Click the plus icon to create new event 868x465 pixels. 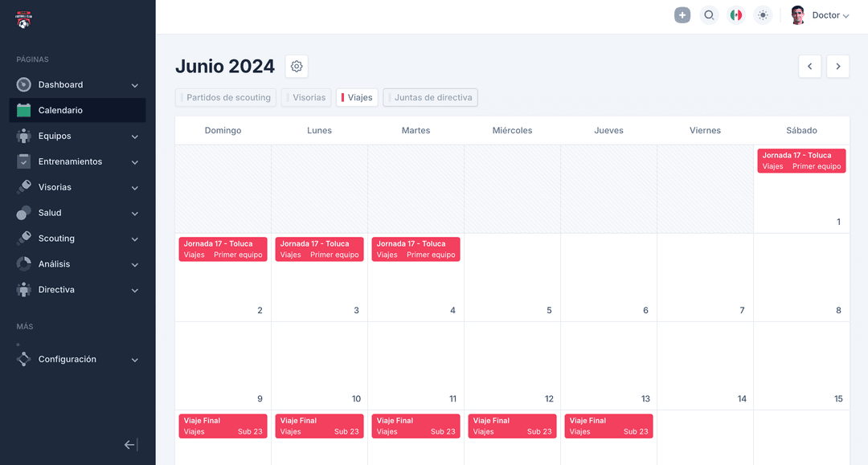pos(682,14)
